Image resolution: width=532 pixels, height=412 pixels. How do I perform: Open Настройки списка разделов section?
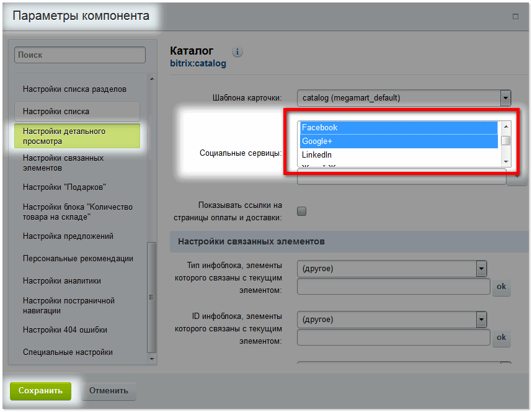click(74, 89)
